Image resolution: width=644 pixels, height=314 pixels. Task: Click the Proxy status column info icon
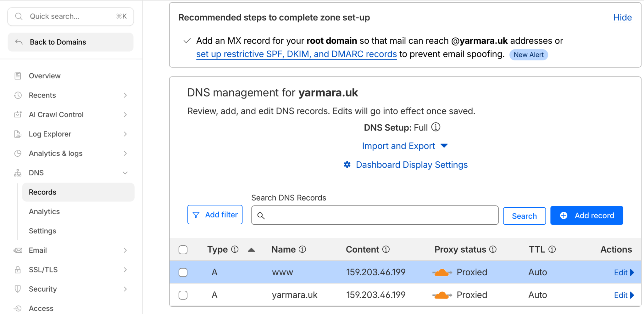tap(493, 250)
